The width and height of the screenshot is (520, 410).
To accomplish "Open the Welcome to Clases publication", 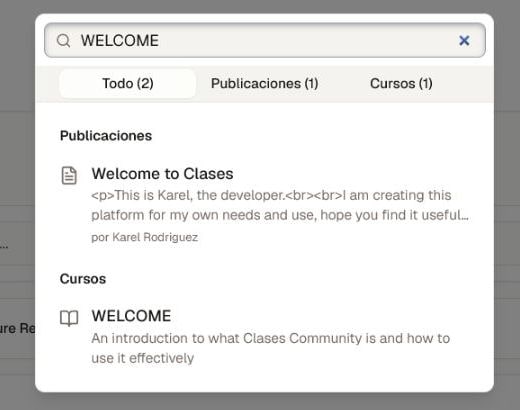I will [x=162, y=174].
